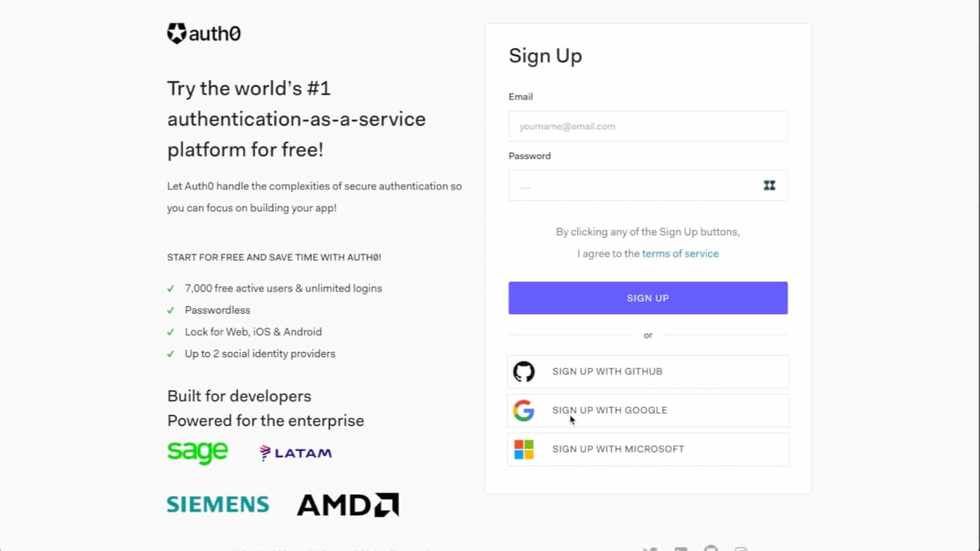
Task: Click the AMD customer logo
Action: tap(347, 504)
